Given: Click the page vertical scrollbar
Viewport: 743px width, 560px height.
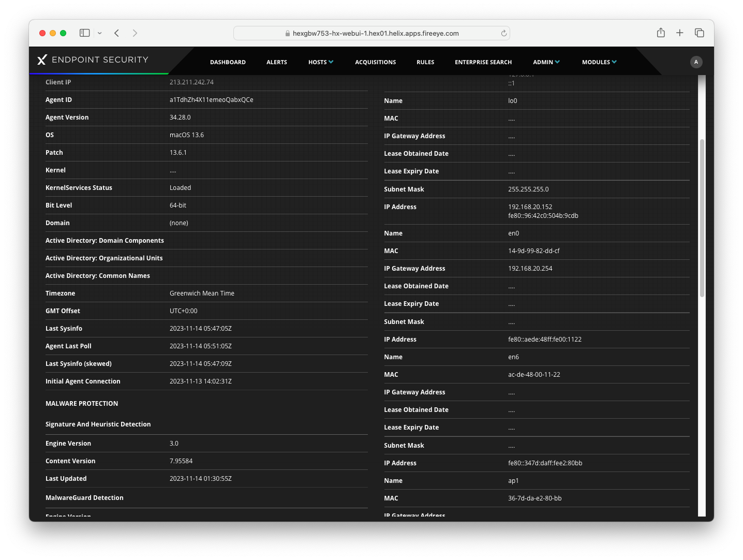Looking at the screenshot, I should click(702, 217).
